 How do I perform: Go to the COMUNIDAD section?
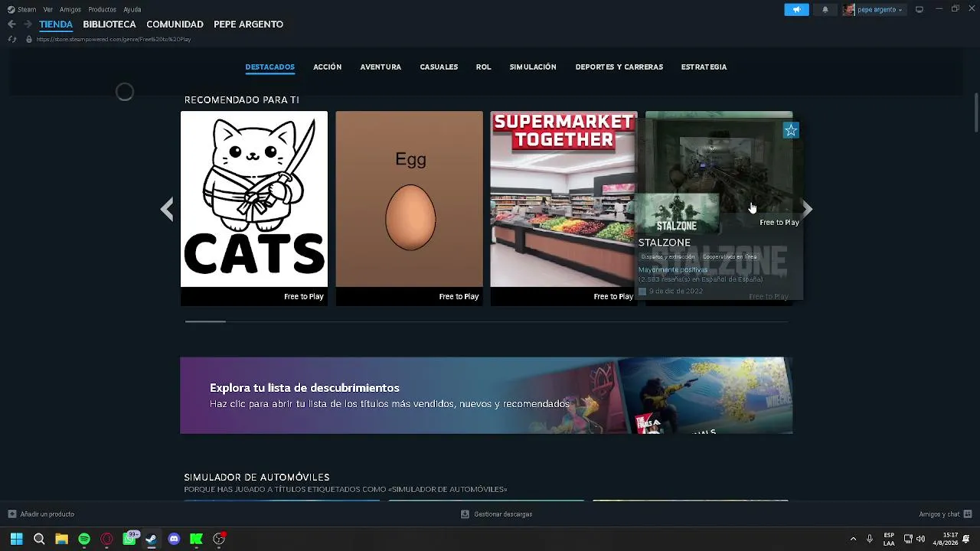(175, 24)
